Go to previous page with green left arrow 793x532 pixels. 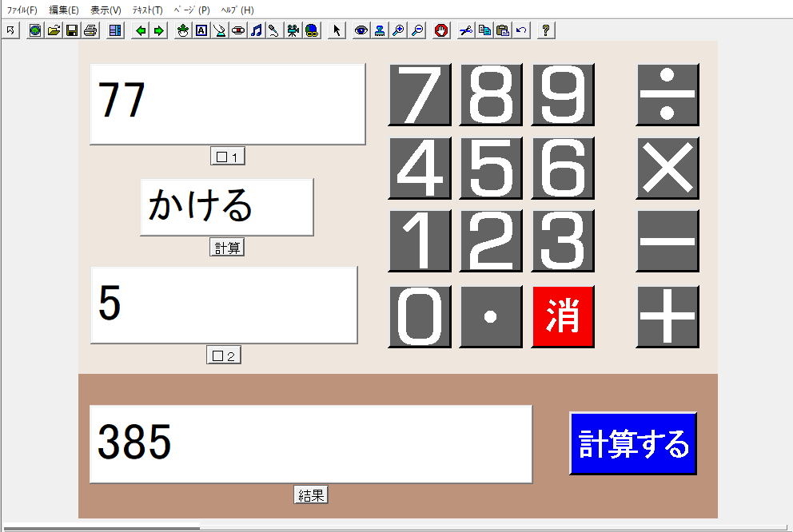(x=141, y=30)
